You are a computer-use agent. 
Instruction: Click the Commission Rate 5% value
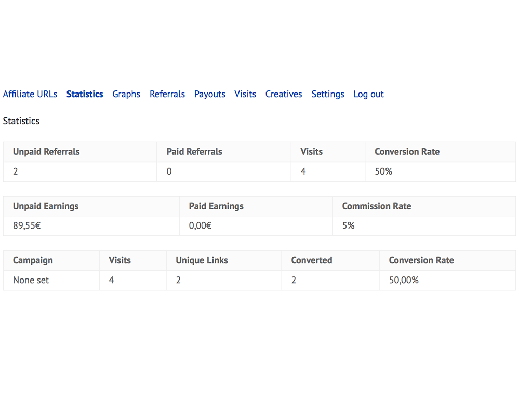(349, 225)
